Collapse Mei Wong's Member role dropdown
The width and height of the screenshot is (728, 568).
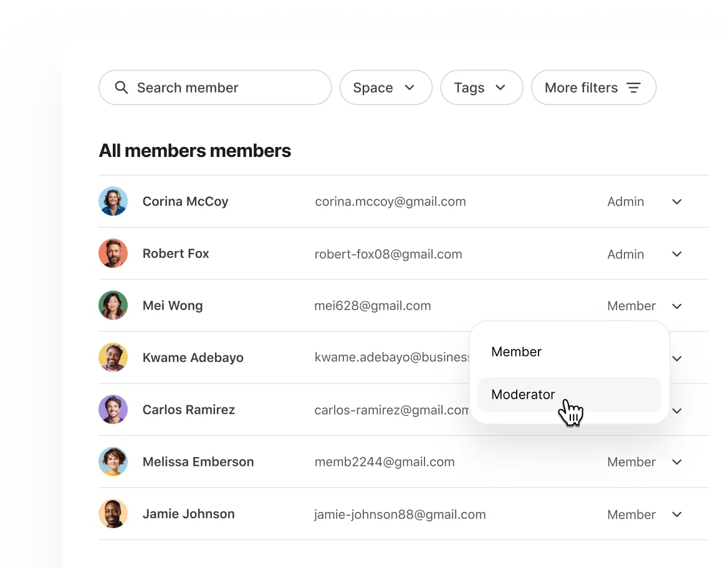point(677,306)
